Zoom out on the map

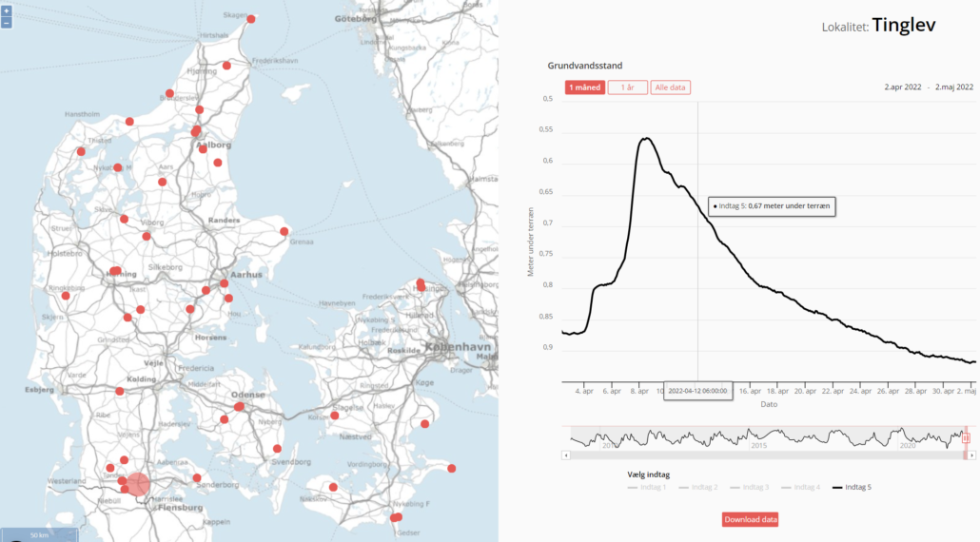(x=7, y=23)
